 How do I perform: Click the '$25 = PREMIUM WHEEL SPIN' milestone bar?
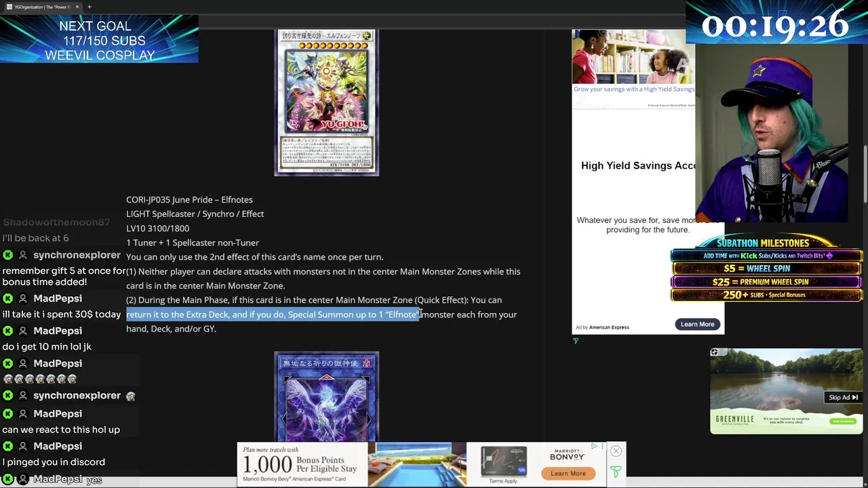[x=767, y=281]
